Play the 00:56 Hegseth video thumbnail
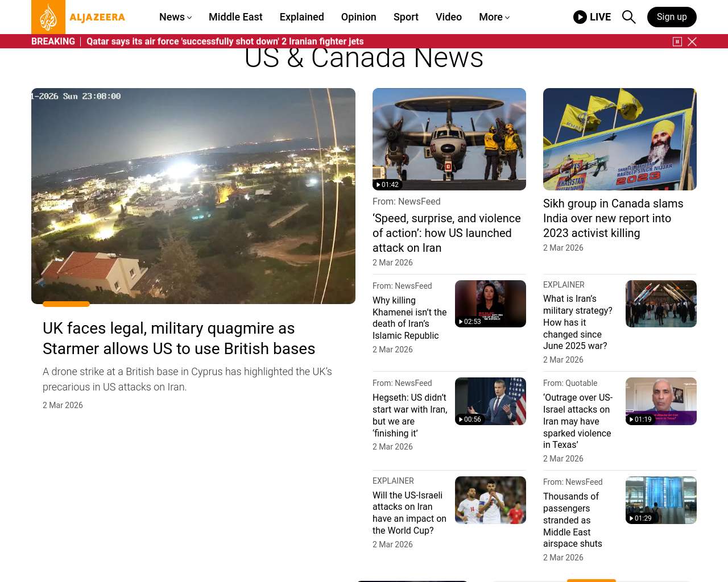 point(490,401)
